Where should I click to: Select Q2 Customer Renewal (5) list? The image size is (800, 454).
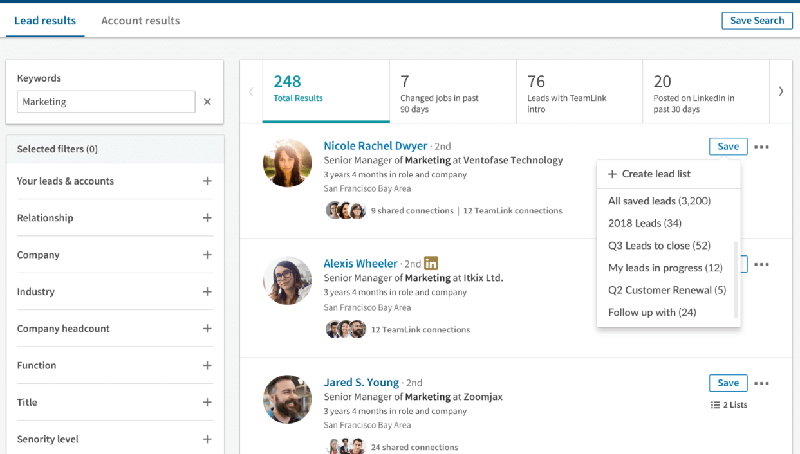coord(667,290)
